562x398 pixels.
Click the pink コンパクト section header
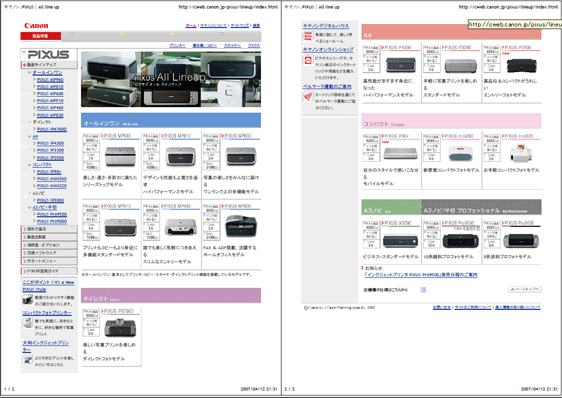pyautogui.click(x=452, y=121)
